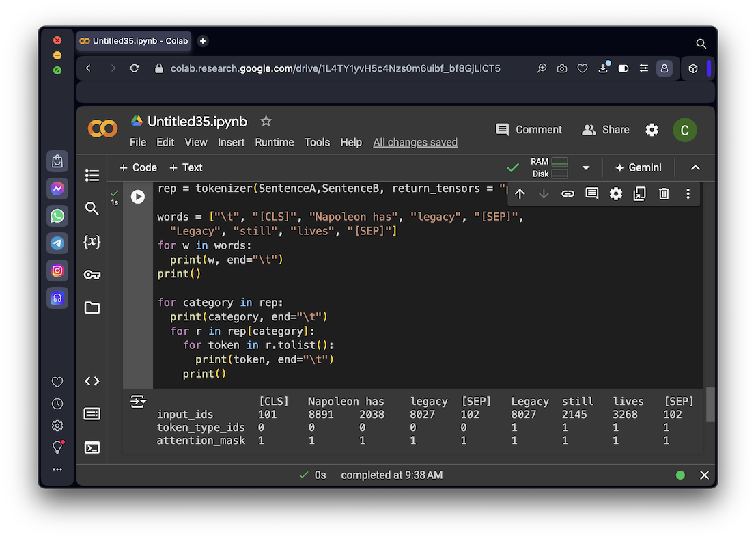Collapse the notebook header with chevron

(695, 167)
